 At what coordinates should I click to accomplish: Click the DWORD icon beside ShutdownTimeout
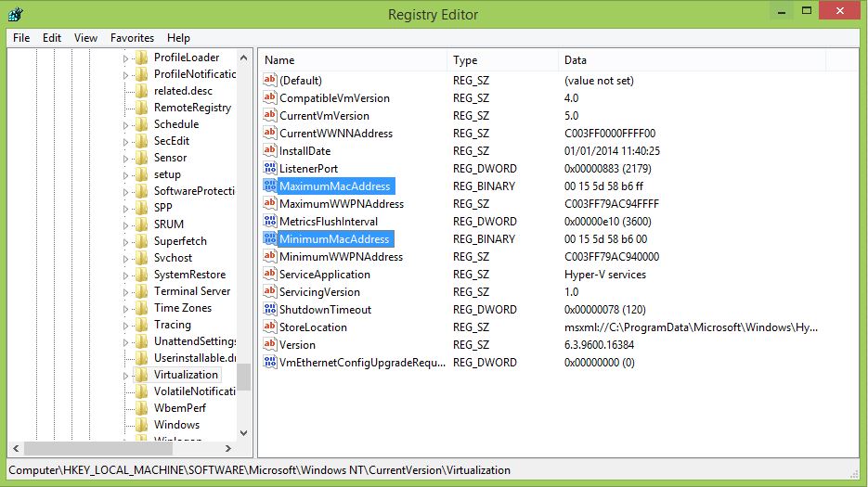coord(269,309)
